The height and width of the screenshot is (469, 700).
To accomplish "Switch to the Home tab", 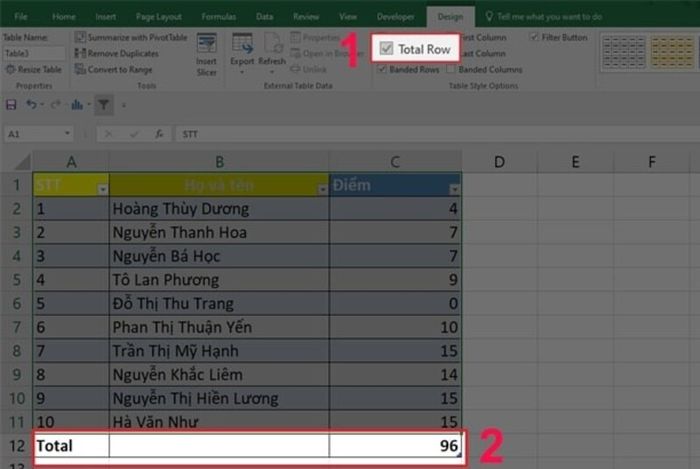I will (64, 17).
